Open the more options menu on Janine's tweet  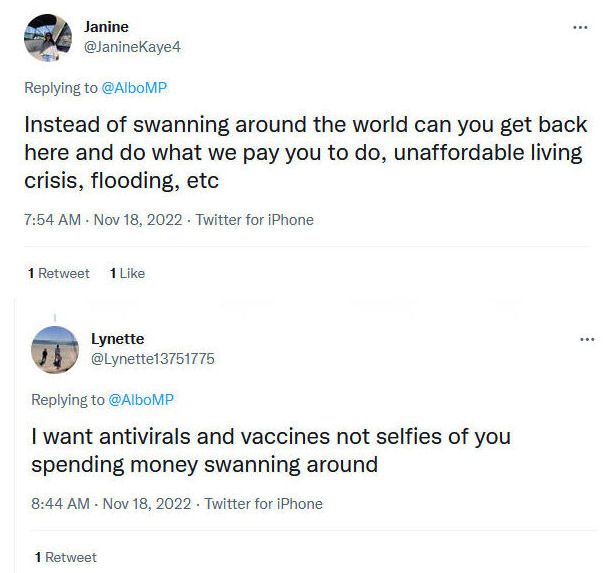tap(580, 27)
